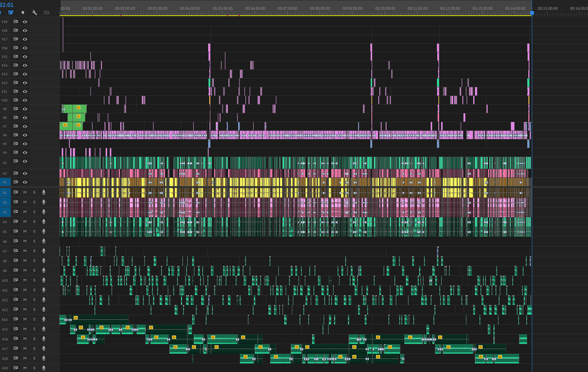Click fx badge on V9 green clip

(77, 108)
